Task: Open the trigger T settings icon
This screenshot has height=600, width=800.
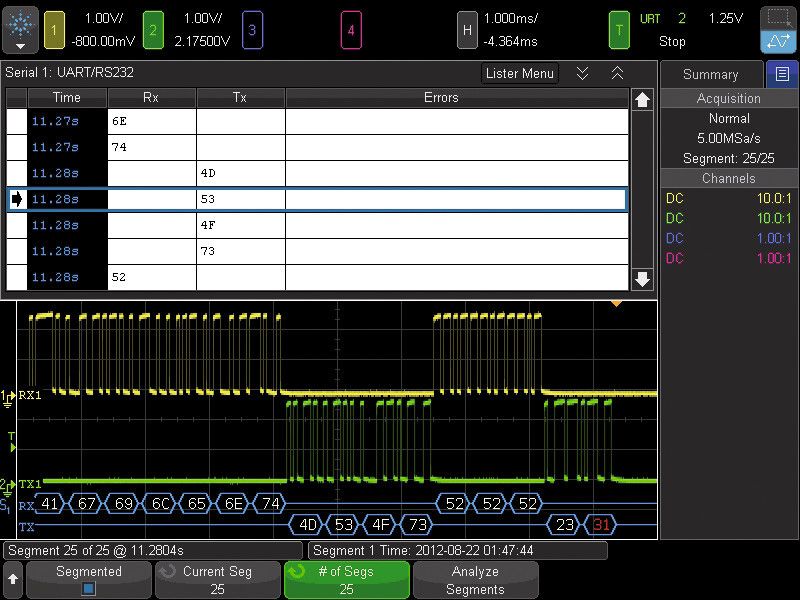Action: pyautogui.click(x=620, y=30)
